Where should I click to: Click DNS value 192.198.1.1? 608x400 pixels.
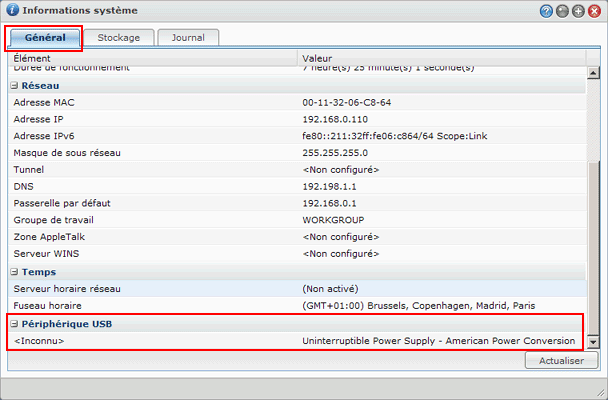tap(329, 186)
